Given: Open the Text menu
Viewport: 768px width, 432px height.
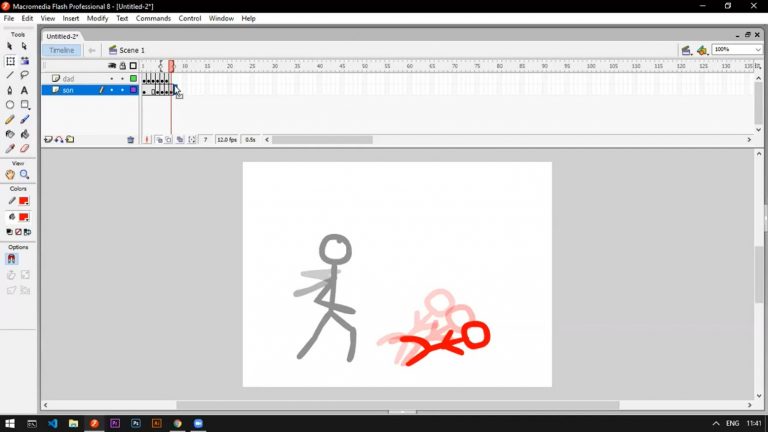Looking at the screenshot, I should pyautogui.click(x=122, y=18).
